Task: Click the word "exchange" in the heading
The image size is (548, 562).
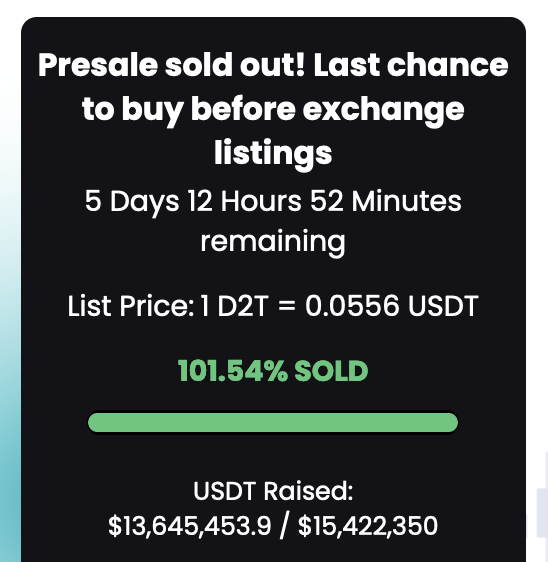Action: tap(383, 109)
